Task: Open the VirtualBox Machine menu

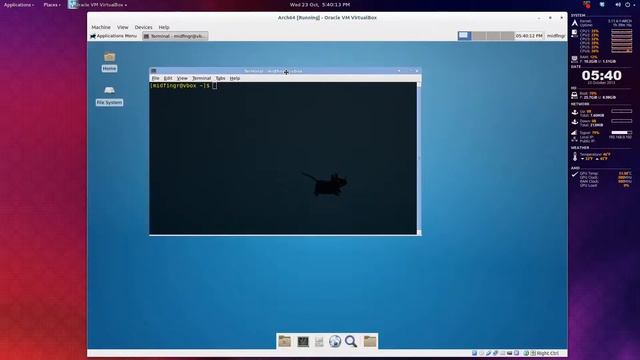Action: pyautogui.click(x=101, y=27)
